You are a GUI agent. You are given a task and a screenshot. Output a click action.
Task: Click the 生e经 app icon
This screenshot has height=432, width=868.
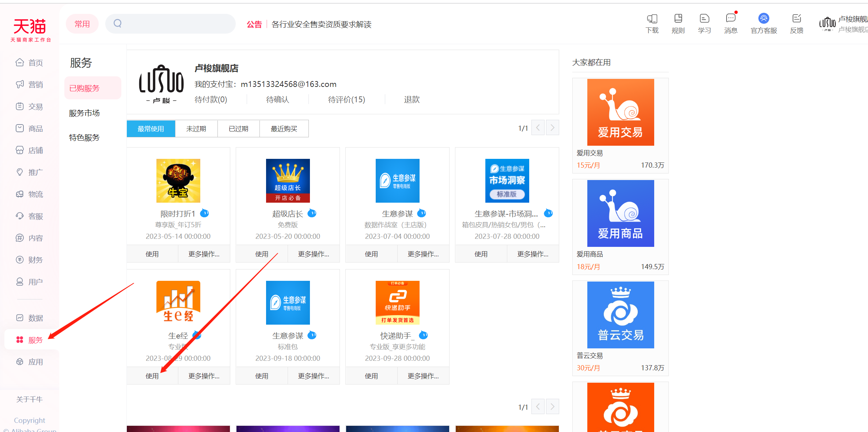coord(178,302)
